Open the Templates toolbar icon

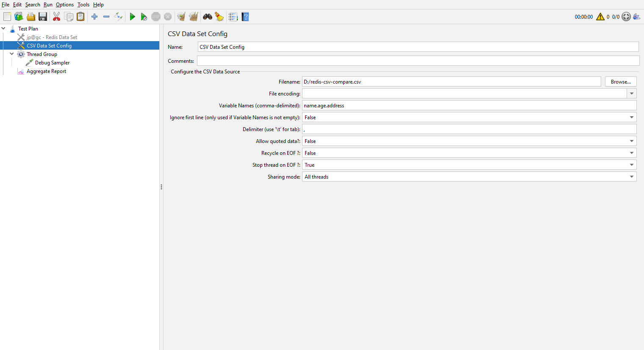(x=19, y=17)
